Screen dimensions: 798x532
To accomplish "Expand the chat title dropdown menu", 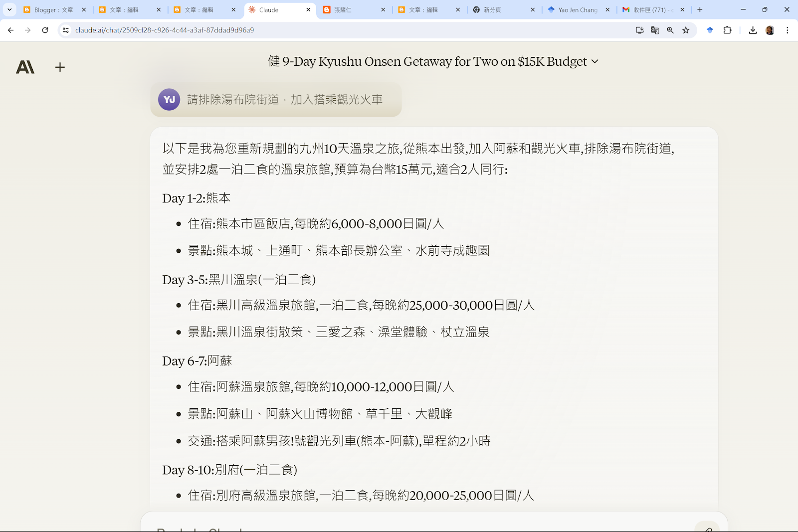I will click(x=595, y=62).
